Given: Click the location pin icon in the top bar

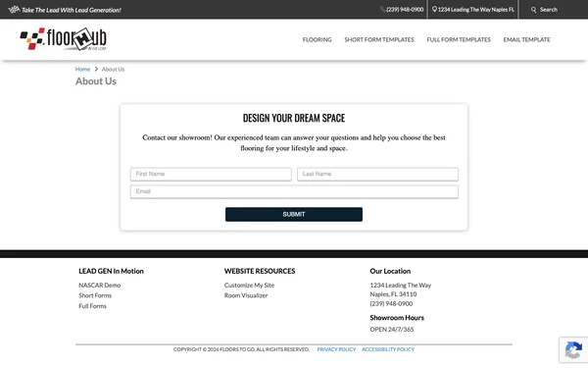Looking at the screenshot, I should [434, 10].
